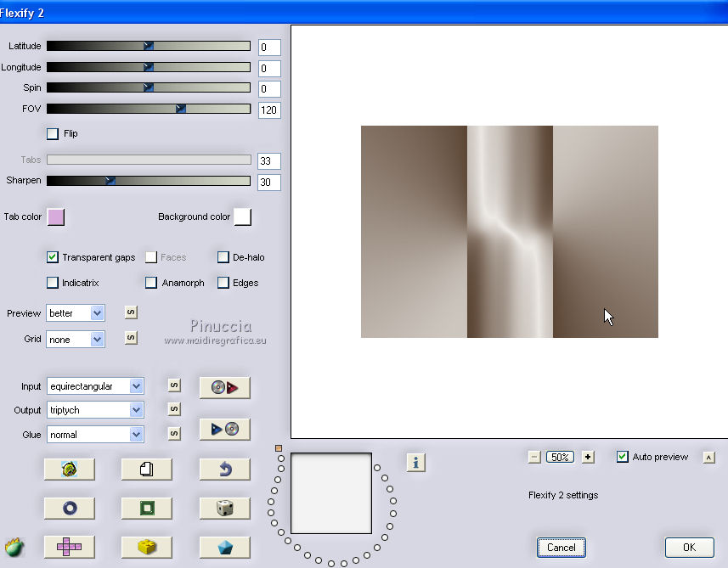This screenshot has width=728, height=568.
Task: Click the dark ring icon button
Action: click(x=69, y=508)
